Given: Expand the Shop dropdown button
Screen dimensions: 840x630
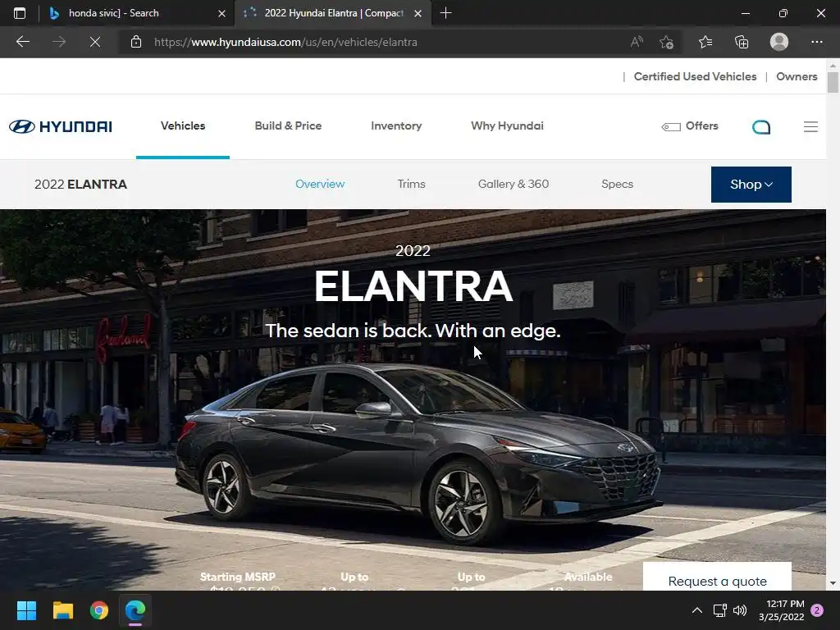Looking at the screenshot, I should [x=751, y=185].
